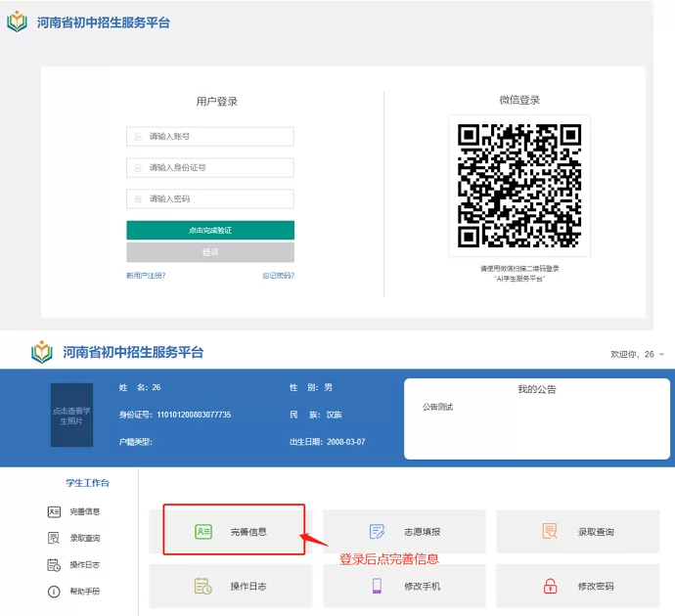
Task: Click the lock icon in the password field
Action: (138, 198)
